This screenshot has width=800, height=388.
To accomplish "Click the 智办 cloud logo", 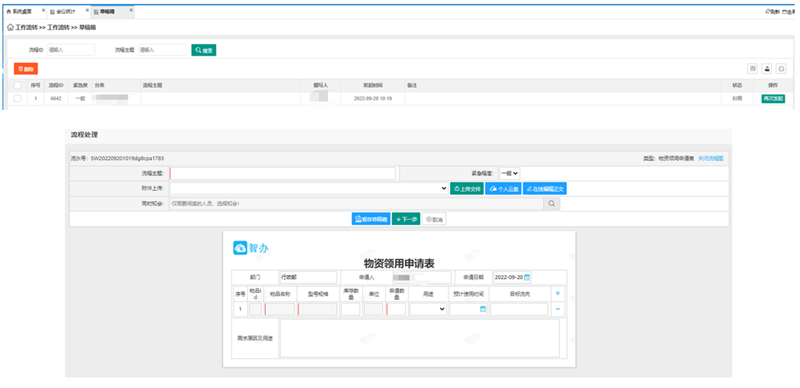I will pyautogui.click(x=240, y=248).
